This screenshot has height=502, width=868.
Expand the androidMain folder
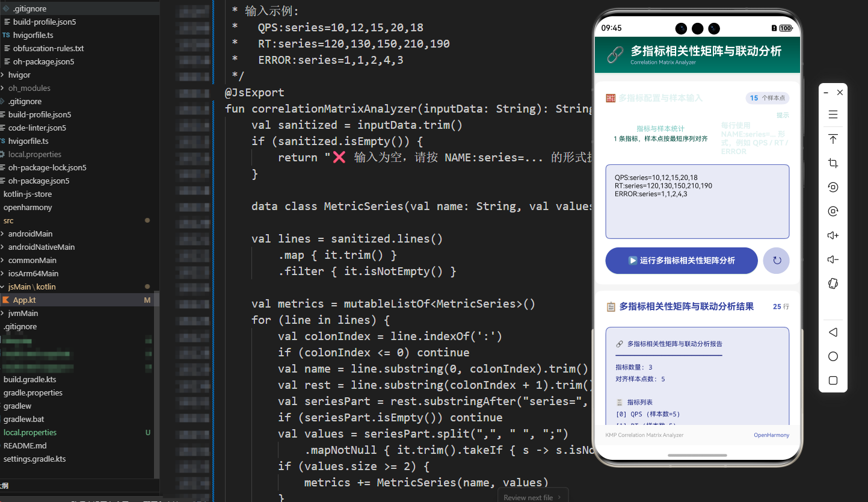pos(31,234)
